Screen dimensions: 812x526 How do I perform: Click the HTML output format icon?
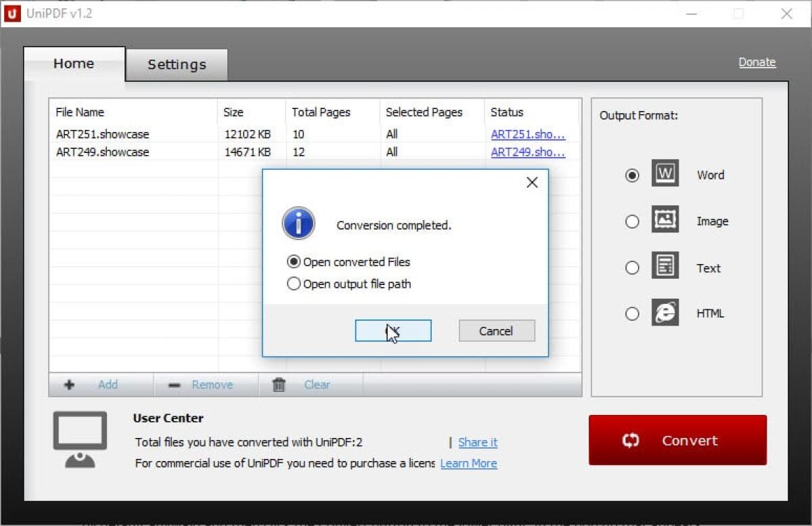pyautogui.click(x=665, y=313)
